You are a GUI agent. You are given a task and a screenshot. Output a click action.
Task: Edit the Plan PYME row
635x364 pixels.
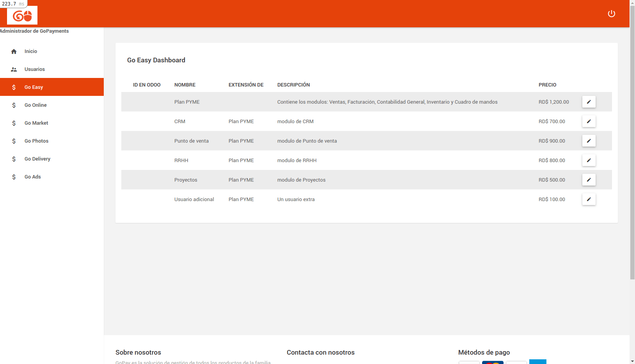pyautogui.click(x=589, y=102)
